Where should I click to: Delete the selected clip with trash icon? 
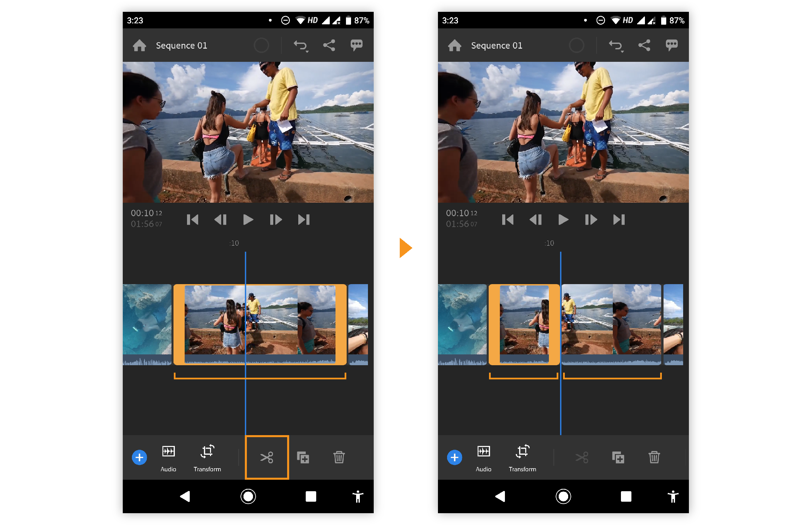tap(340, 457)
